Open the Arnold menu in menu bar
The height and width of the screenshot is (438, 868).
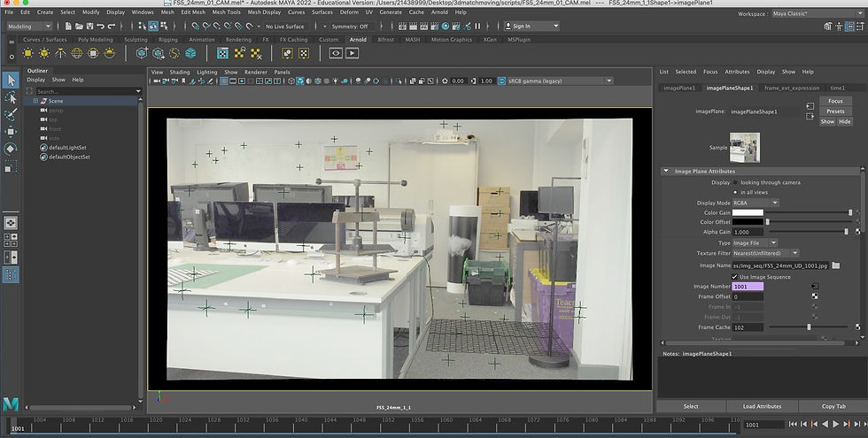tap(439, 12)
